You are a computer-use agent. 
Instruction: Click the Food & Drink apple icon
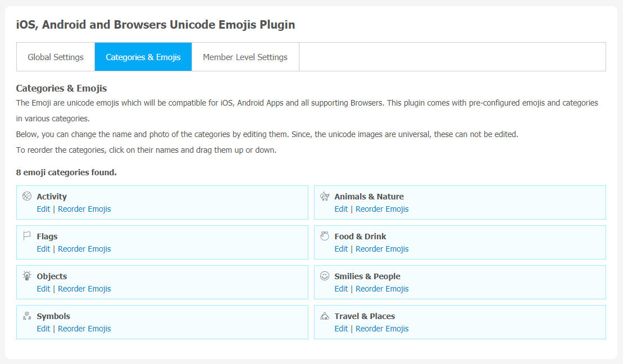[x=325, y=236]
